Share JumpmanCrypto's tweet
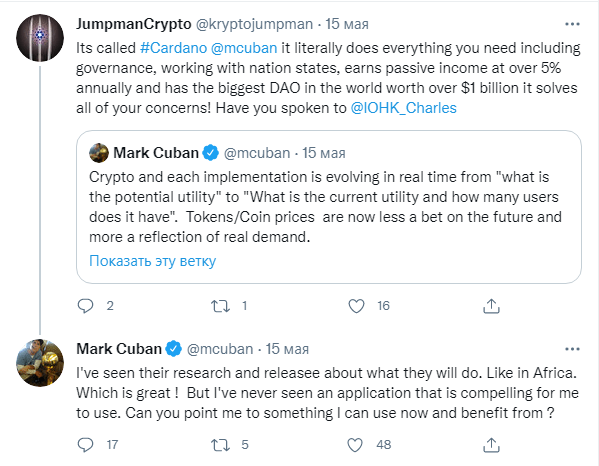Screen dimensions: 599x466 point(491,306)
